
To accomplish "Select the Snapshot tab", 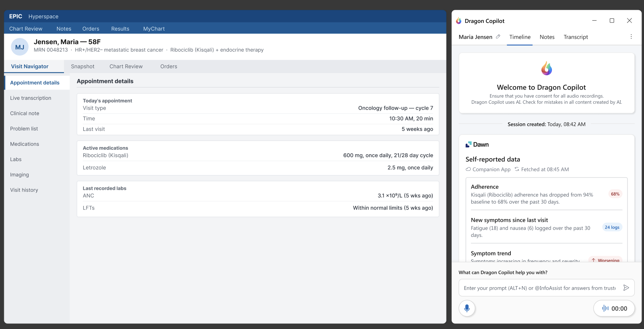I will (x=83, y=66).
